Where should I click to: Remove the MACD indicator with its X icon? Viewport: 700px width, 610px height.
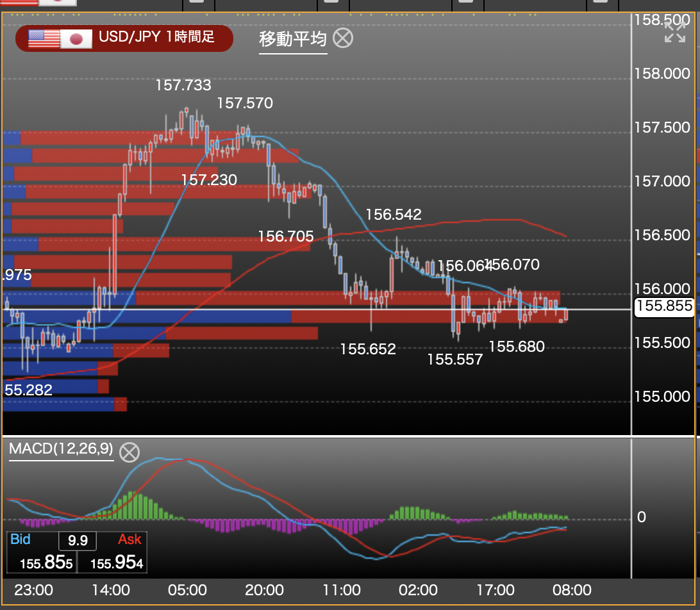[x=129, y=452]
